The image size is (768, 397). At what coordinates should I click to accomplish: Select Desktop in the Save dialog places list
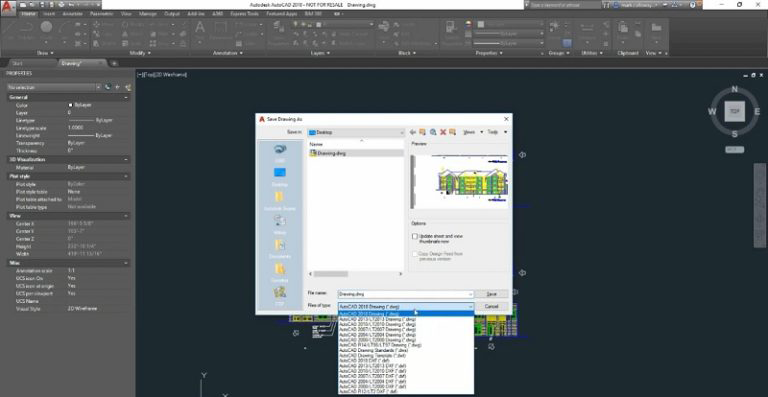point(280,177)
